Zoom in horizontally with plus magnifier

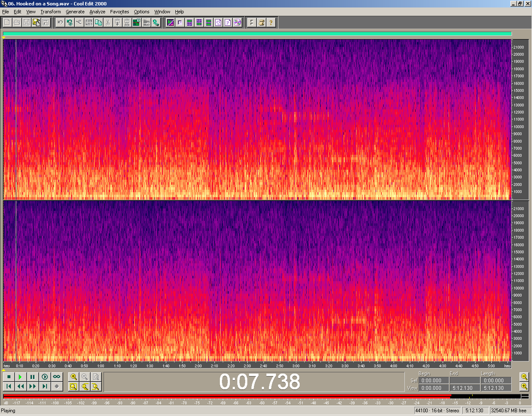[x=74, y=377]
